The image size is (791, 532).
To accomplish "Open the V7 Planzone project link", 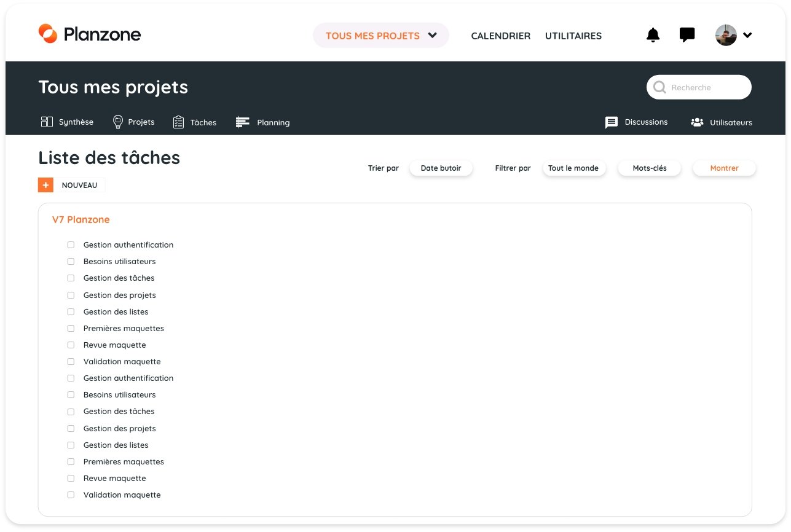I will 81,219.
